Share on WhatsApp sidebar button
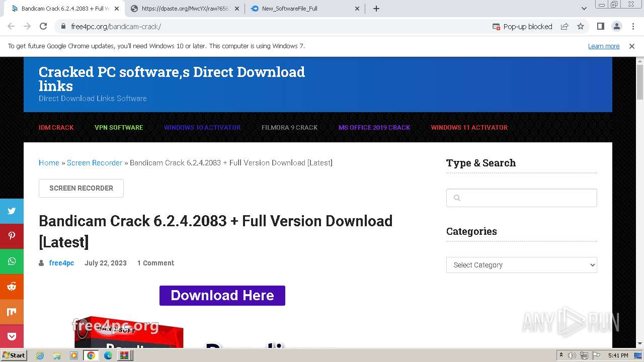644x362 pixels. pyautogui.click(x=12, y=261)
